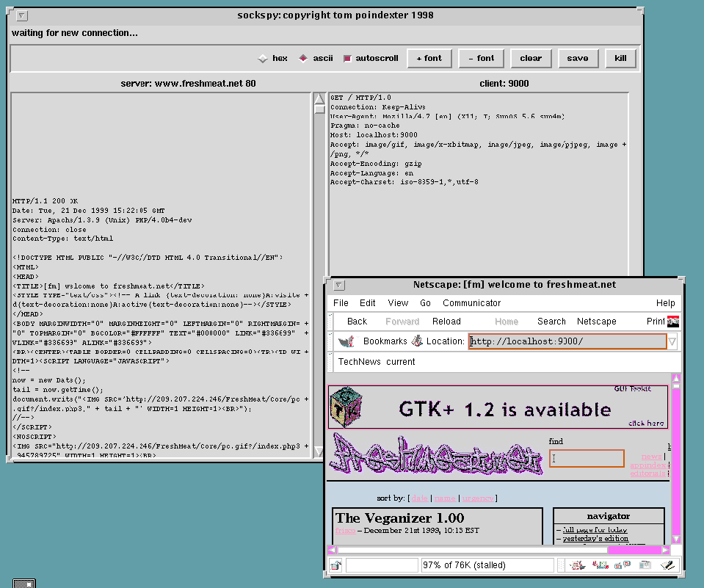Viewport: 704px width, 588px height.
Task: Open the TechNews personal toolbar bookmark
Action: pos(359,362)
